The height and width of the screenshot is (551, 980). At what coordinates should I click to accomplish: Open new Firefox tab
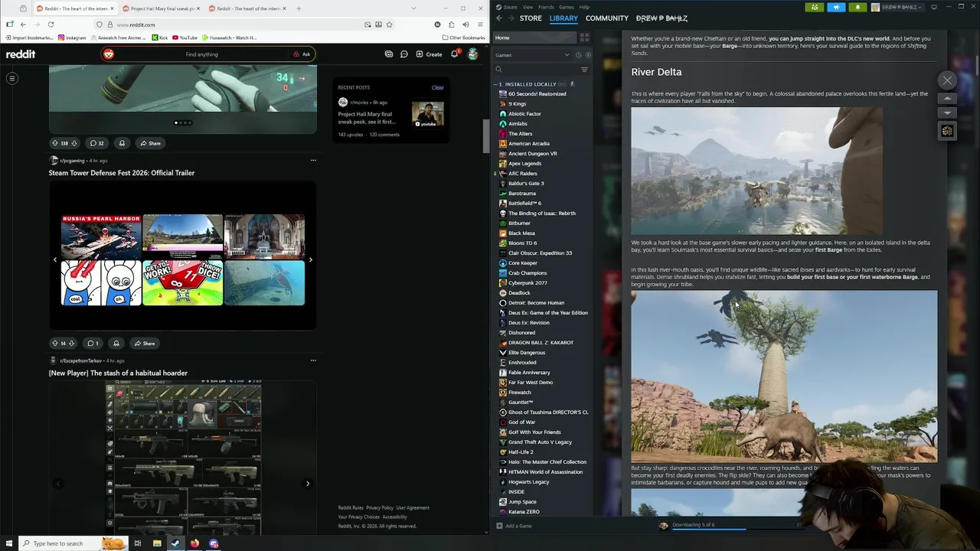(x=299, y=8)
